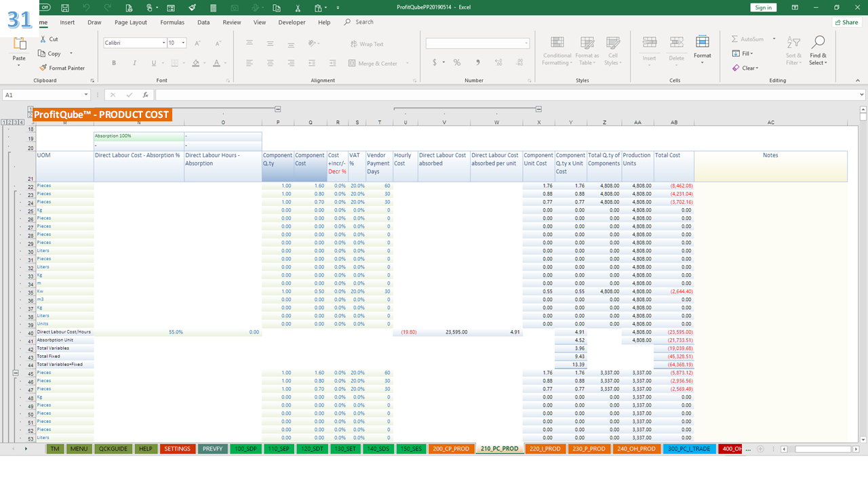Click the scissors icon in the title bar

coord(298,7)
